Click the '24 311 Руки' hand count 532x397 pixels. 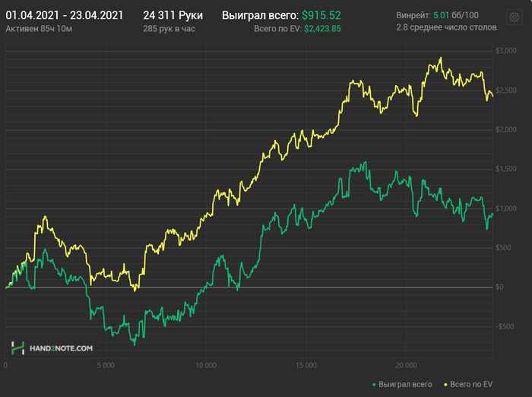[x=173, y=15]
